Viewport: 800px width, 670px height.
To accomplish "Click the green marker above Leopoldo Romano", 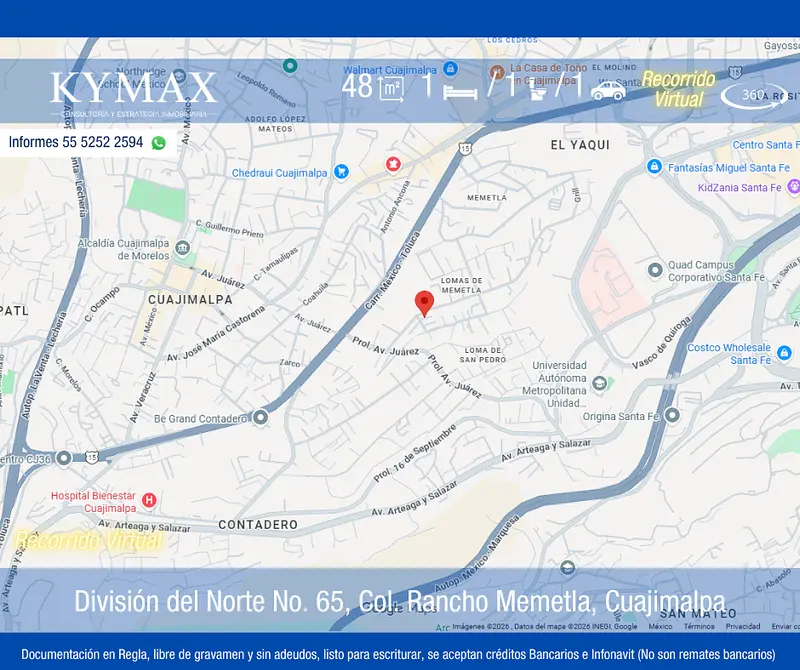I will [x=290, y=65].
